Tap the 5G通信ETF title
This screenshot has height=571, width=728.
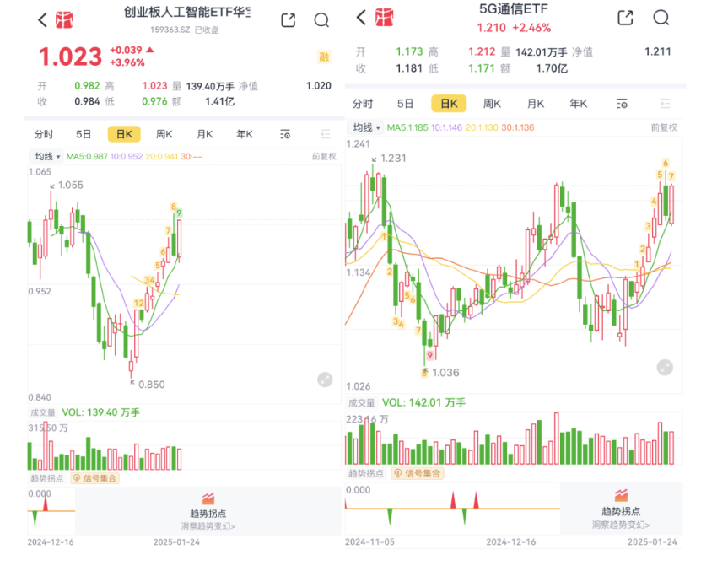514,8
